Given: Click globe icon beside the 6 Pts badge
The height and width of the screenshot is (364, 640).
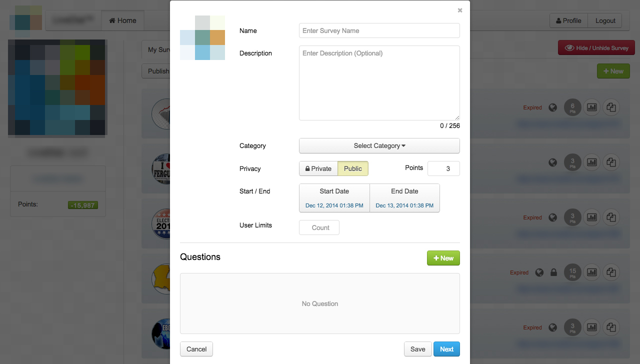Looking at the screenshot, I should 553,107.
